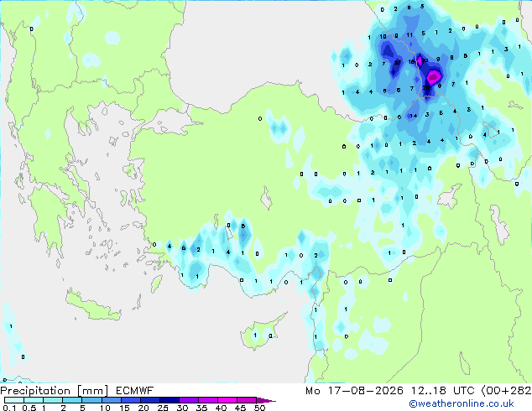Click the 'Mo 17-08-2026 12..18 UTC' timestamp
Screen dimensions: 532x411
[x=390, y=391]
